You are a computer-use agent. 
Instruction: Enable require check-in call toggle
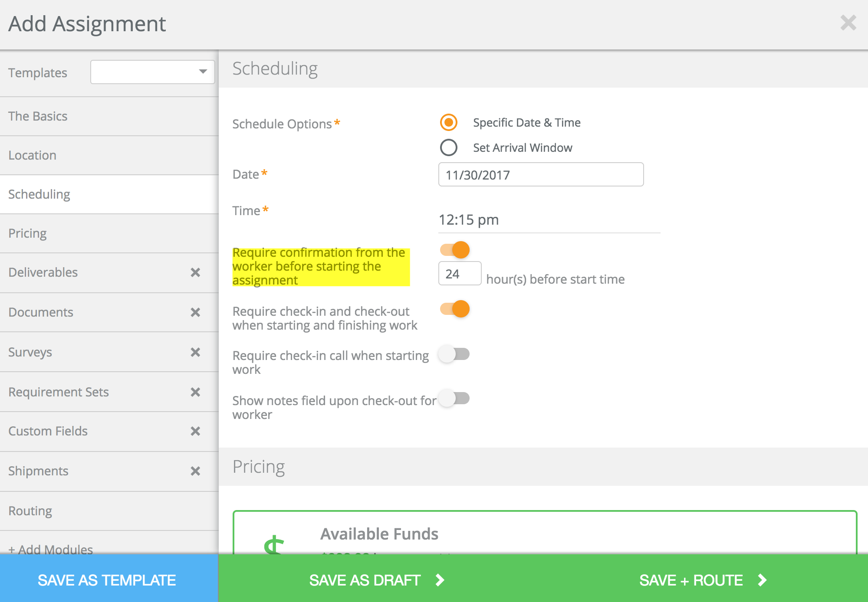(x=454, y=354)
